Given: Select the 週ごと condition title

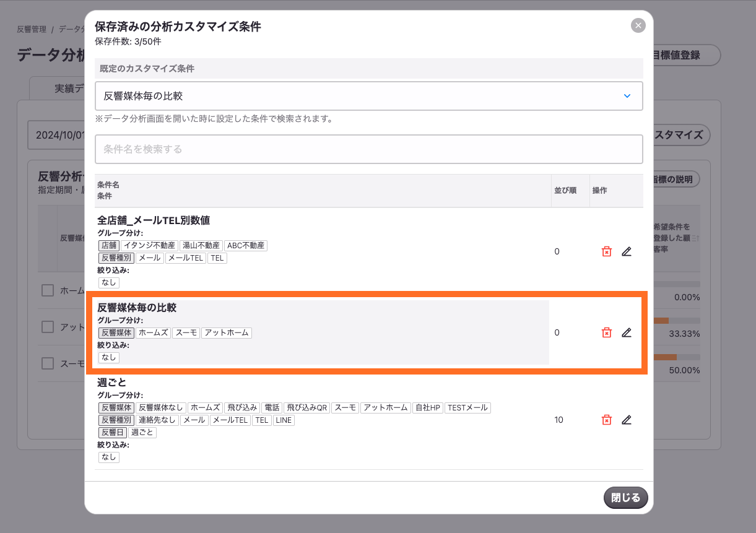Looking at the screenshot, I should click(x=112, y=383).
